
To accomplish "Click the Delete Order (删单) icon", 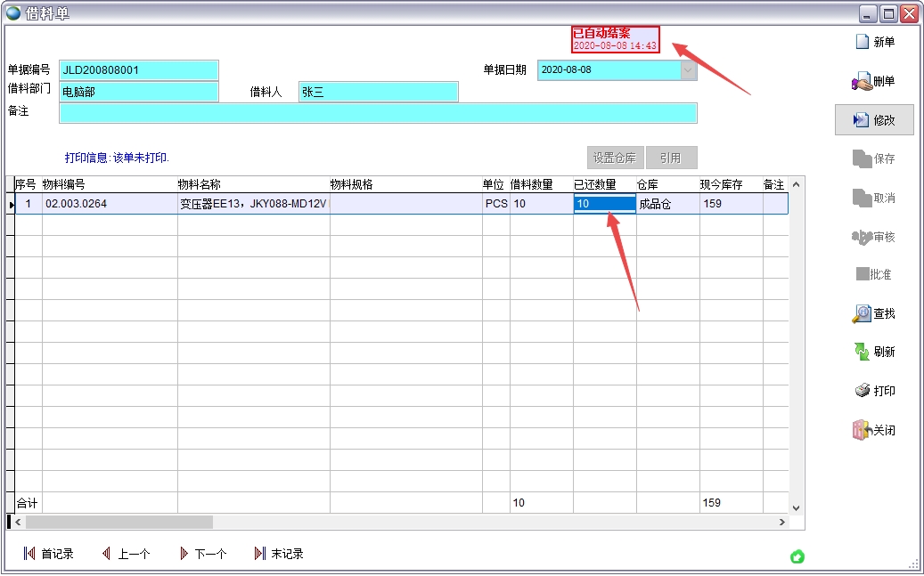I will (862, 82).
